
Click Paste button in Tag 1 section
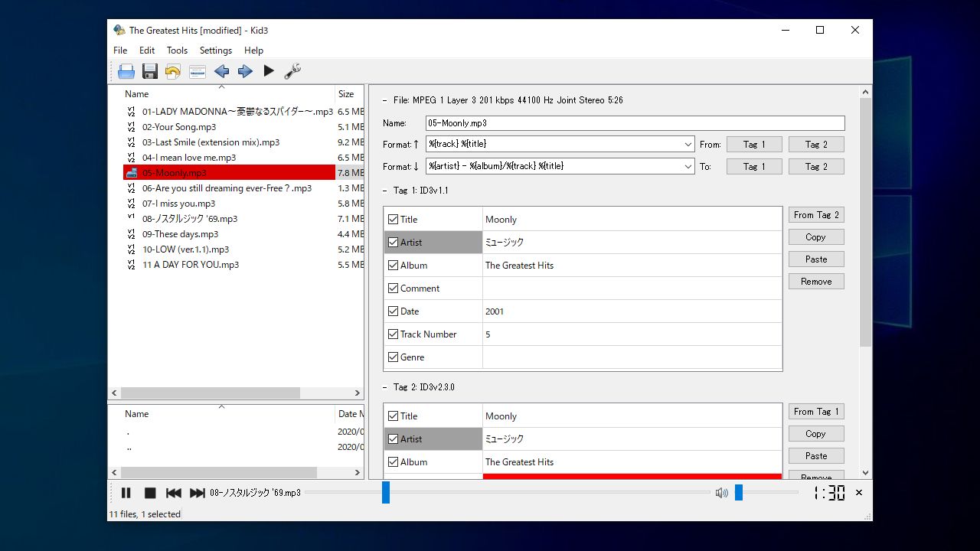[816, 259]
